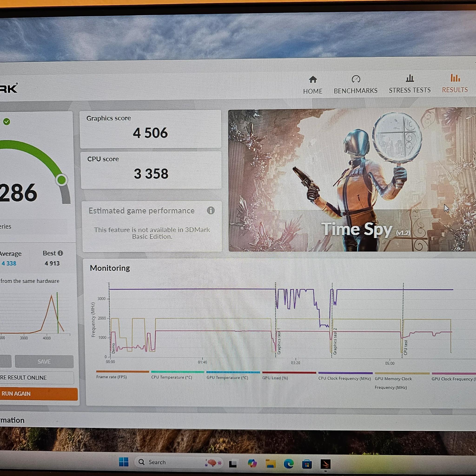Click the score distribution graph
Viewport: 476px width, 476px height.
[36, 314]
